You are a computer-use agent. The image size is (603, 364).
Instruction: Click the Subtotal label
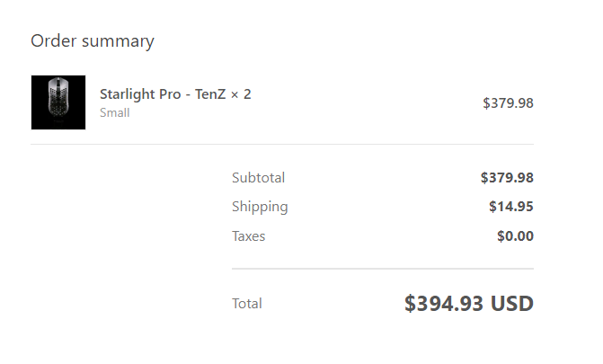point(259,178)
